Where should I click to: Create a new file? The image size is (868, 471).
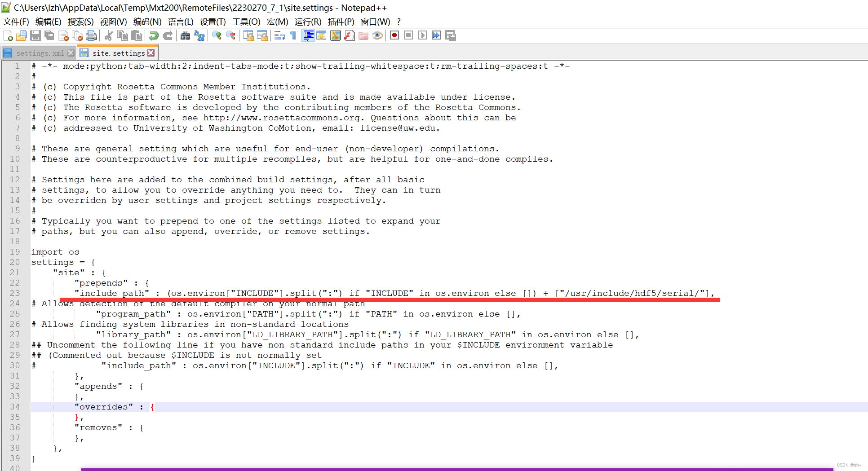click(x=7, y=35)
